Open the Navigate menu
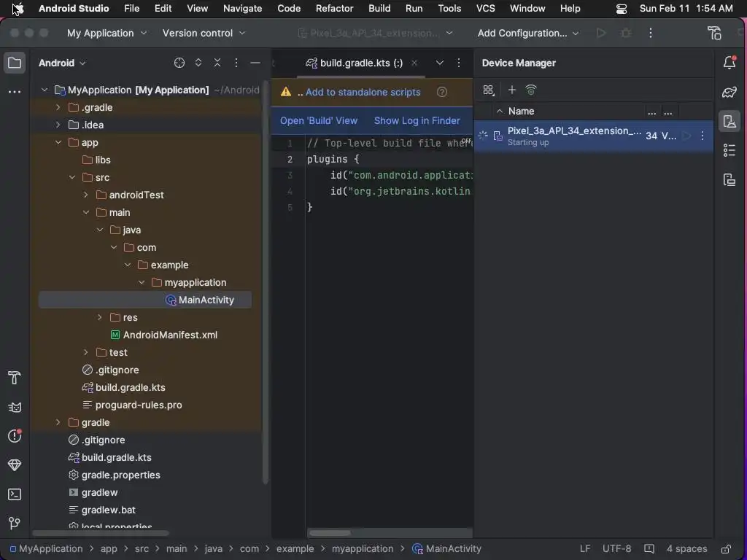 242,9
